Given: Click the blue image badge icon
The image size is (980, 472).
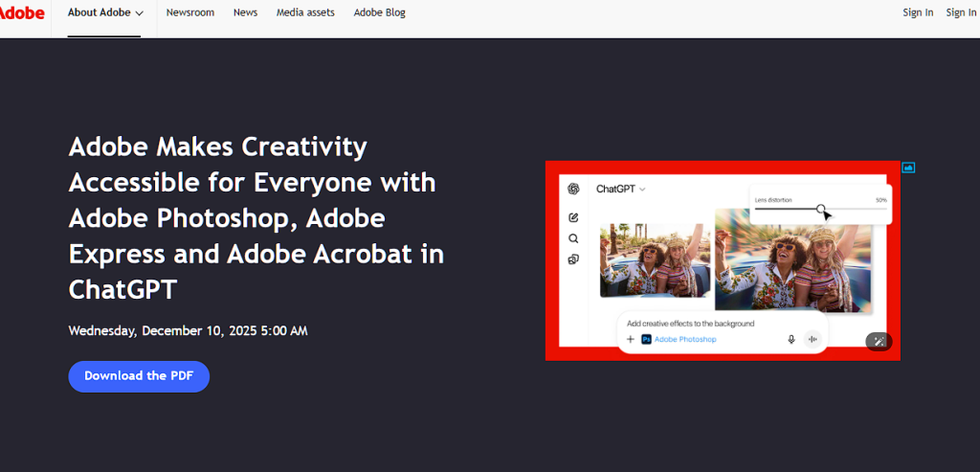Looking at the screenshot, I should 908,168.
